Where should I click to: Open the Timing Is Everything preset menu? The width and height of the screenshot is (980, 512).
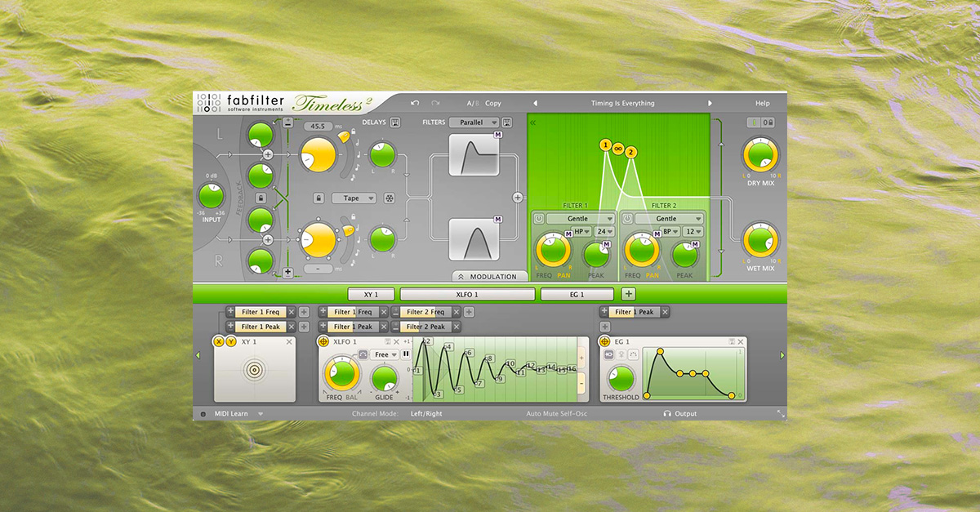pyautogui.click(x=622, y=104)
